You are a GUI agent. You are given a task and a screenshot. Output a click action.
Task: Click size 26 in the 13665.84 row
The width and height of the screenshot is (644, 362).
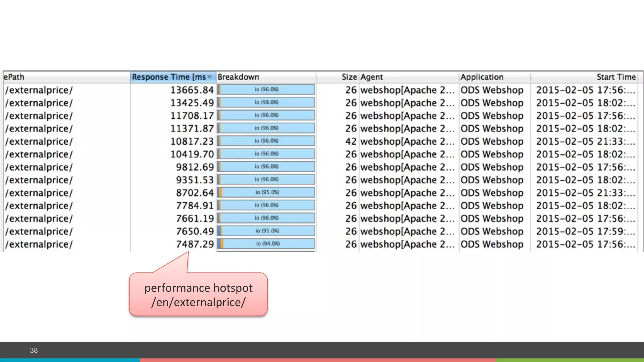pos(351,90)
